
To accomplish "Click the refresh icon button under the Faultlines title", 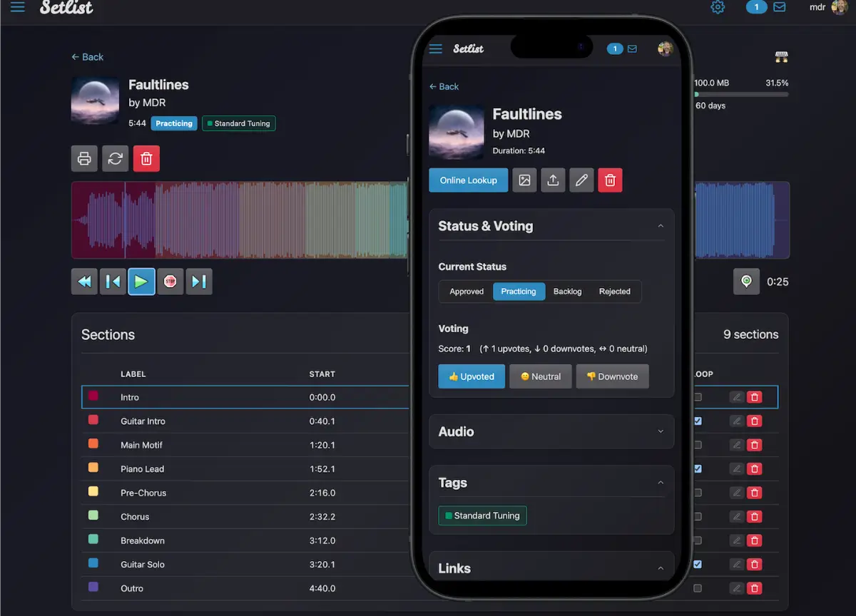I will pyautogui.click(x=116, y=158).
